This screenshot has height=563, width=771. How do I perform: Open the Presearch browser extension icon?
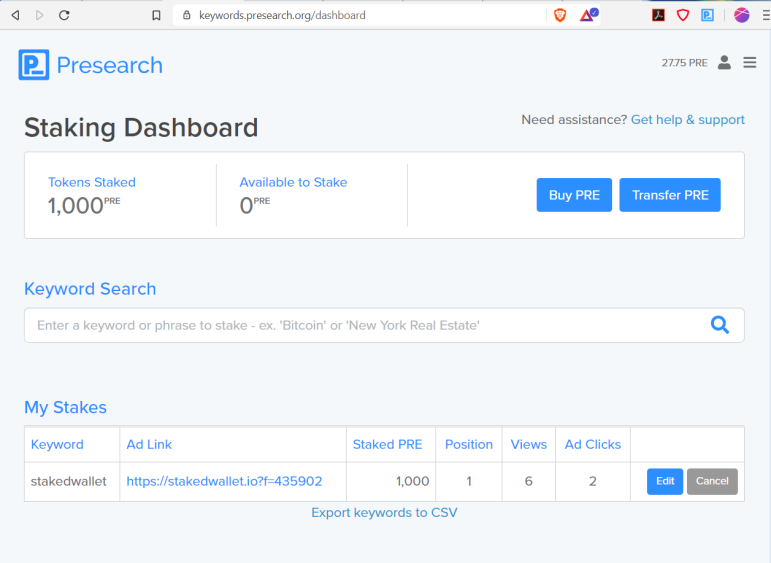tap(707, 15)
